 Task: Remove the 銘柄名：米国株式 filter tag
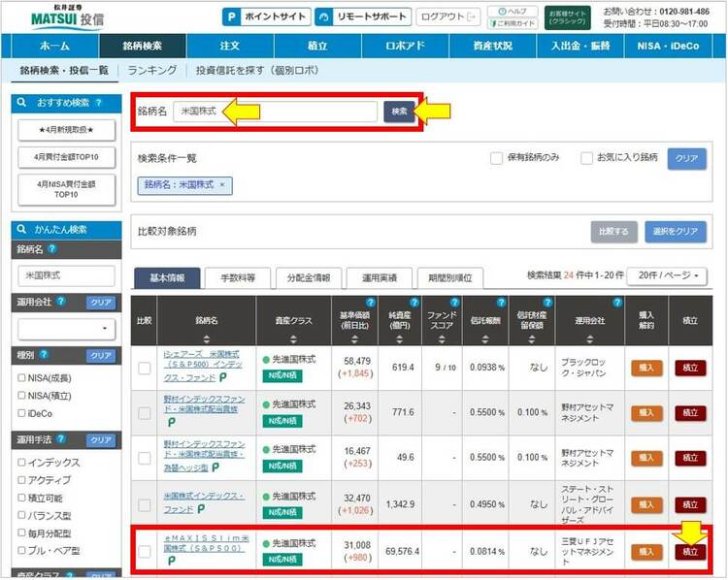(x=222, y=184)
